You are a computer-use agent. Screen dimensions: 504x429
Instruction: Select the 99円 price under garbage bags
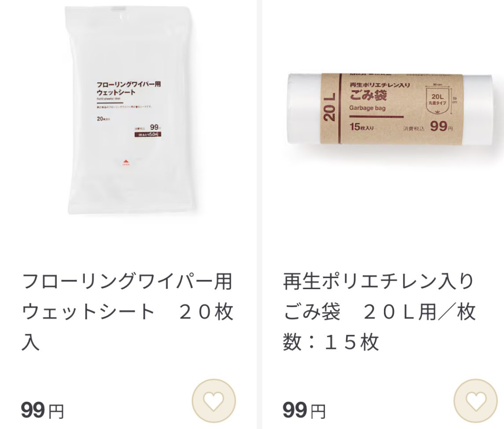(304, 411)
